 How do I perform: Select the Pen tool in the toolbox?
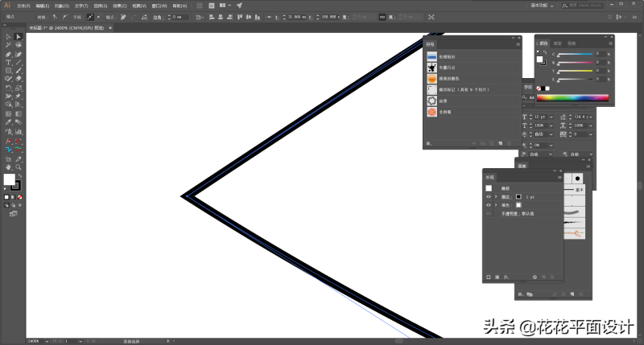(x=8, y=53)
